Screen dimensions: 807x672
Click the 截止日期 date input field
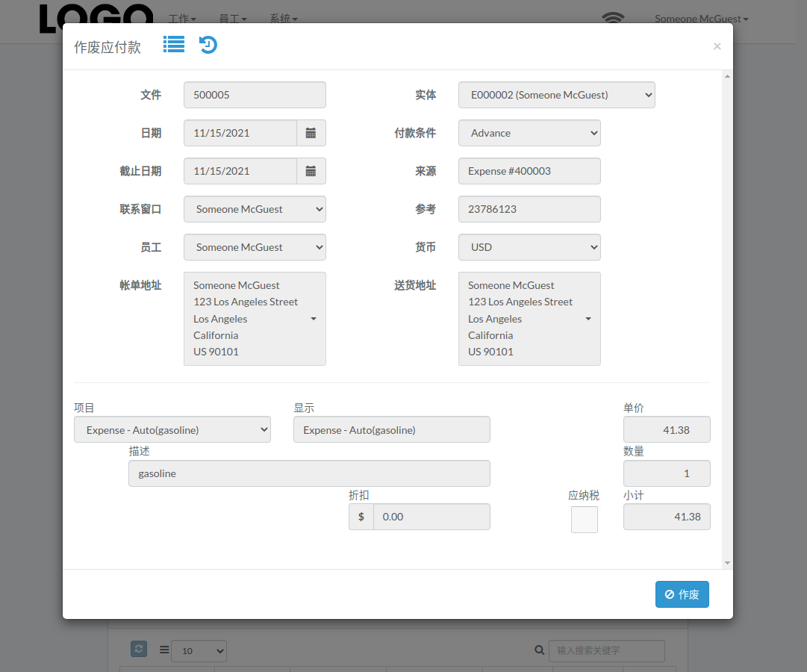pyautogui.click(x=240, y=171)
